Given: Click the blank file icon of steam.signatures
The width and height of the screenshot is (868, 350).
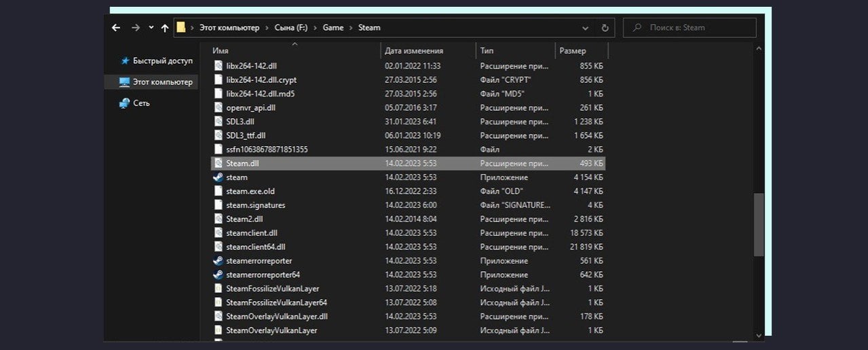Looking at the screenshot, I should coord(218,205).
